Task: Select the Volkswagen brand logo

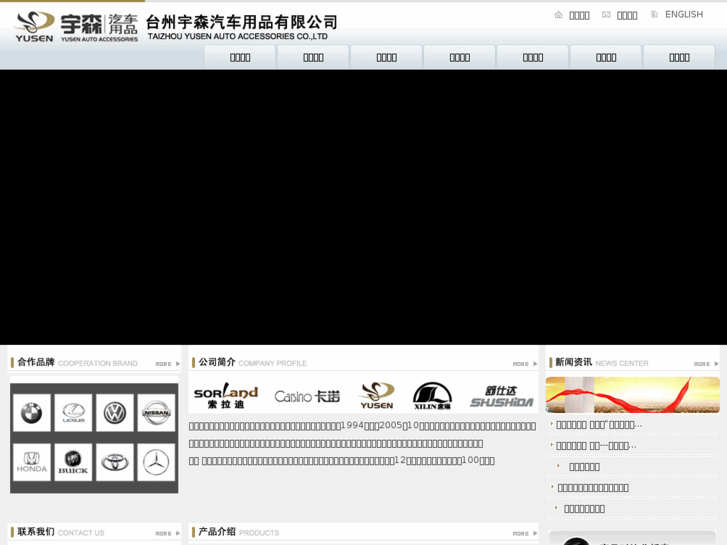Action: [x=115, y=413]
